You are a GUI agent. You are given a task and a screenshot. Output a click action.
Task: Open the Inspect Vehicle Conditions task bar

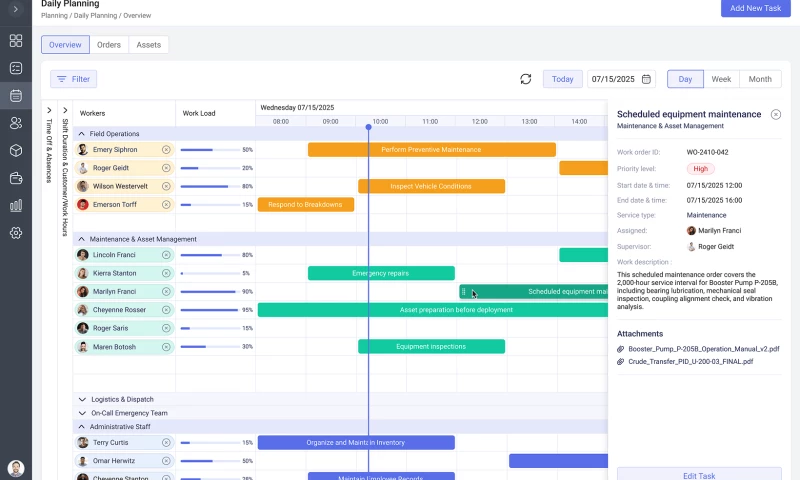pyautogui.click(x=432, y=186)
